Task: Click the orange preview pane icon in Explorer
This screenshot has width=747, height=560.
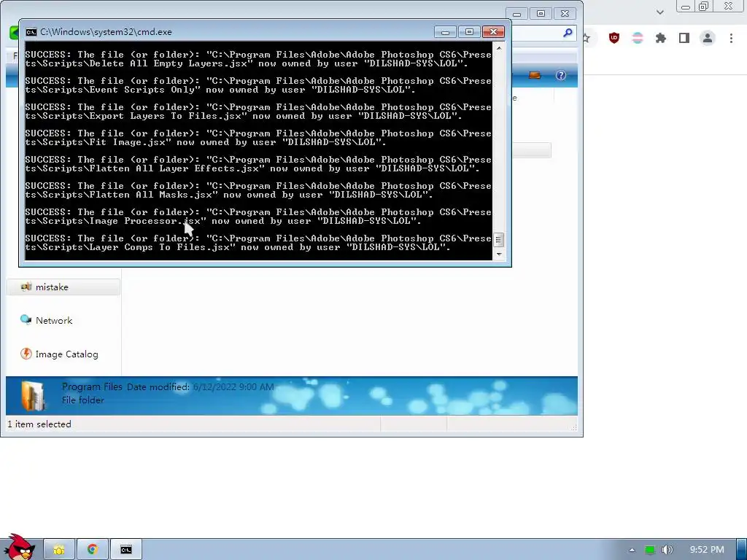Action: pos(535,75)
